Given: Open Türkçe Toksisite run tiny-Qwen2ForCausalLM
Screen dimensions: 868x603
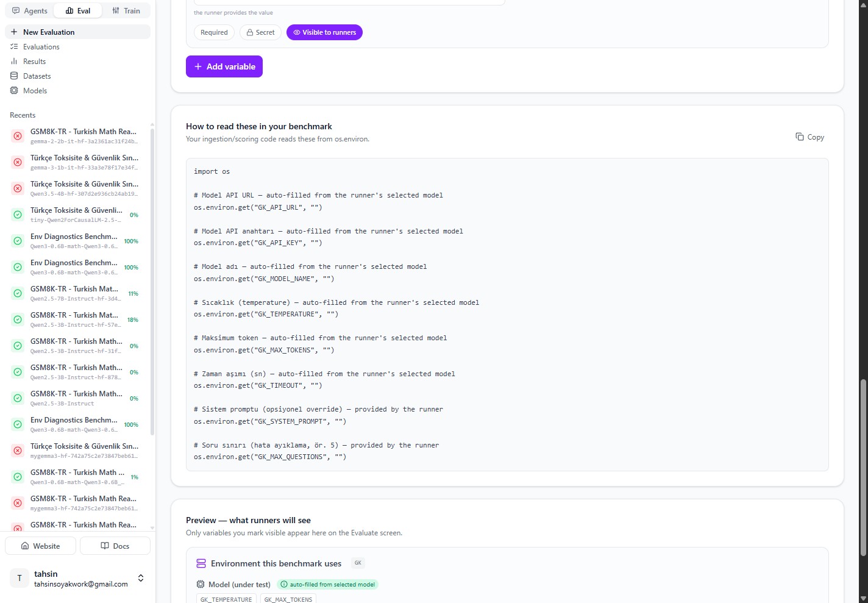Looking at the screenshot, I should coord(77,215).
